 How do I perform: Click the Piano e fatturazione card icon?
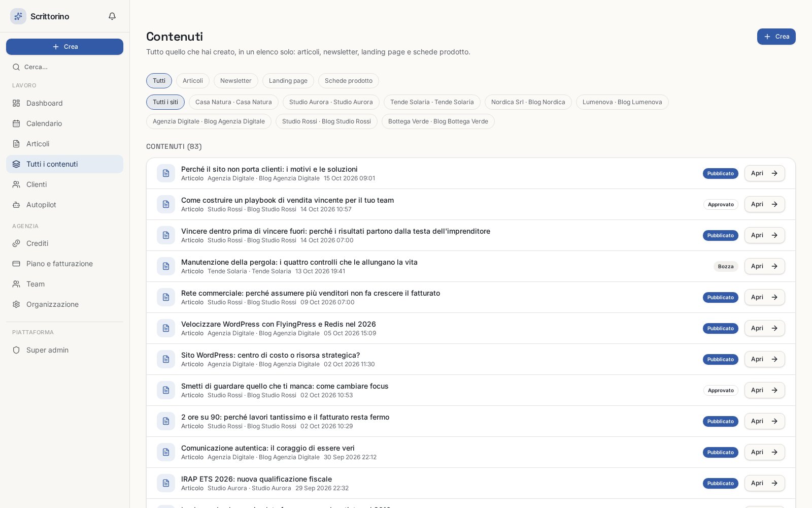pyautogui.click(x=16, y=264)
